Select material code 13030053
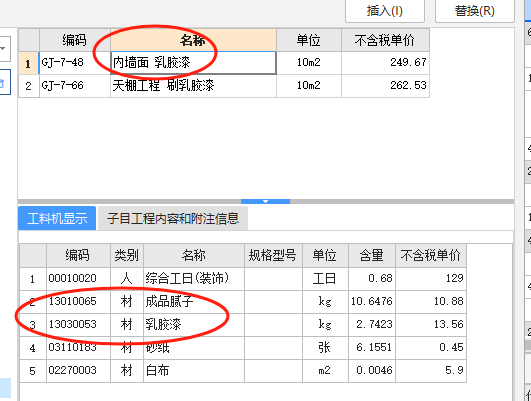This screenshot has height=401, width=531. point(79,324)
